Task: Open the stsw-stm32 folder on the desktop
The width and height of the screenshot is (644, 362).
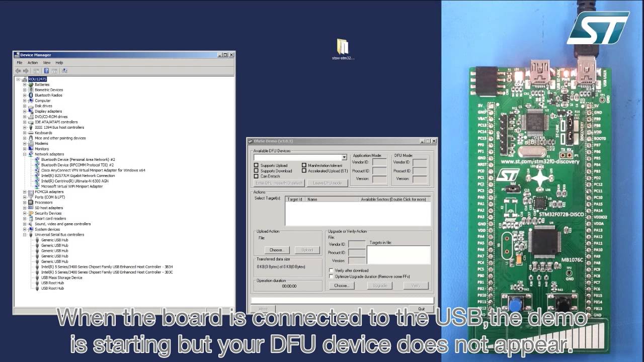Action: pyautogui.click(x=343, y=49)
